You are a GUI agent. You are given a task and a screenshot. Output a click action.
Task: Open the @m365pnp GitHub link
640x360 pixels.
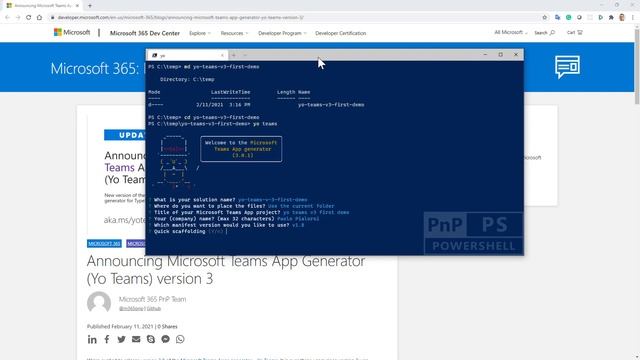[140, 309]
